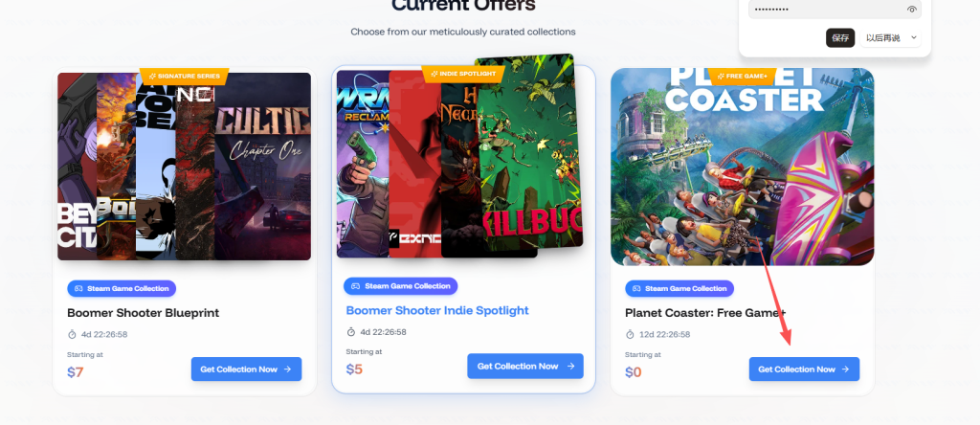Click the Planet Coaster cover image
980x425 pixels.
(743, 167)
